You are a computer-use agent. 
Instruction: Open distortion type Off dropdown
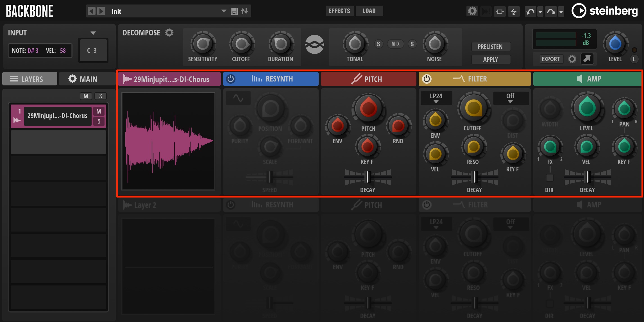click(x=511, y=98)
